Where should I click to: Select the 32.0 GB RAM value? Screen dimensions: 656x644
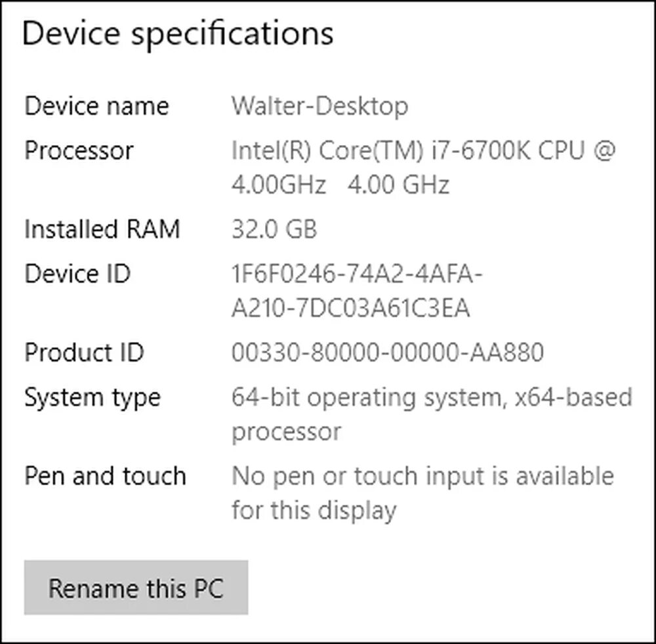[274, 230]
